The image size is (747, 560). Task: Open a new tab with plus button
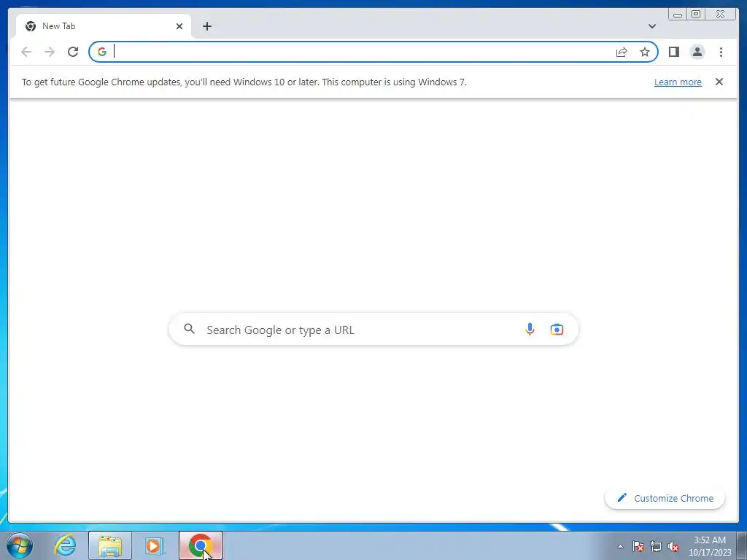pyautogui.click(x=206, y=26)
